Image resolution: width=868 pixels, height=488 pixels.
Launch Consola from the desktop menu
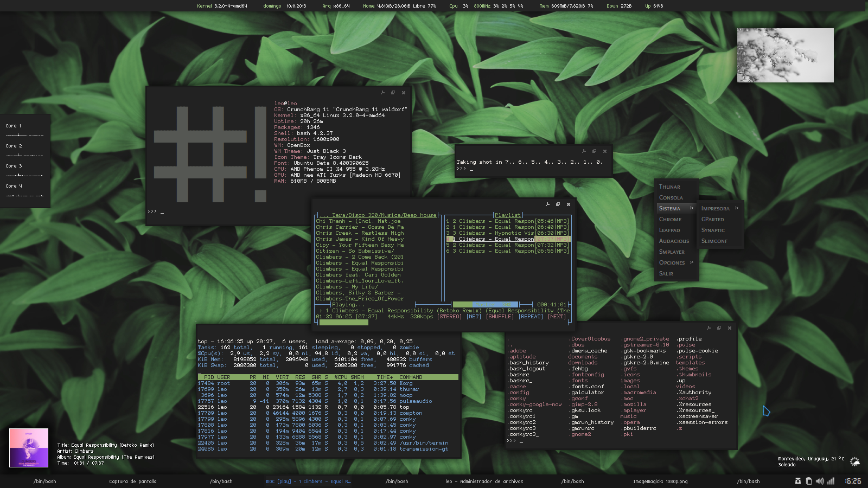pos(671,197)
